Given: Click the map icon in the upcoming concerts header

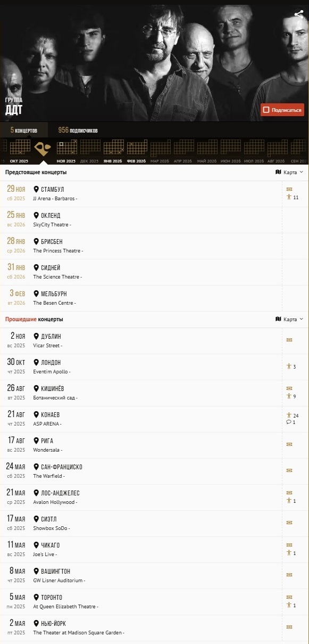Looking at the screenshot, I should 278,172.
